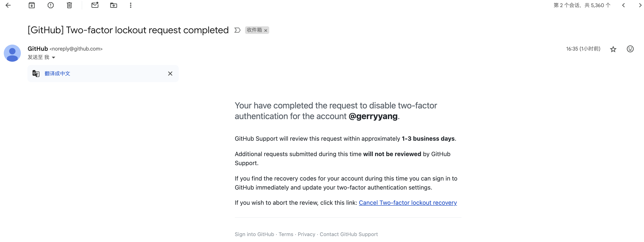Go back to the inbox list
The height and width of the screenshot is (242, 644).
9,5
